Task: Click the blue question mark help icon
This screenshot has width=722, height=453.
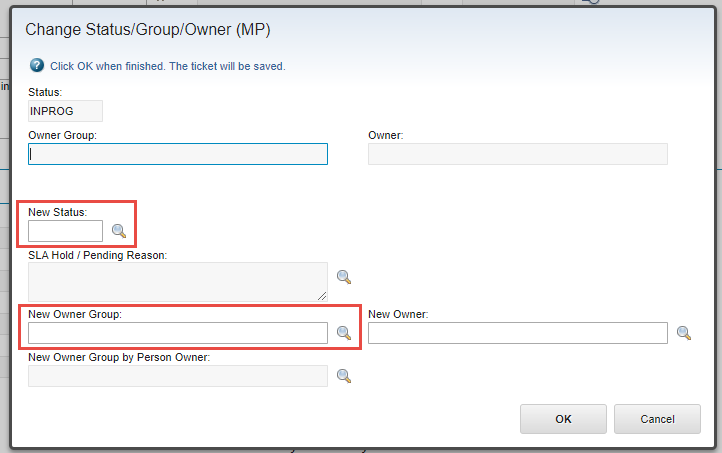Action: [x=37, y=65]
